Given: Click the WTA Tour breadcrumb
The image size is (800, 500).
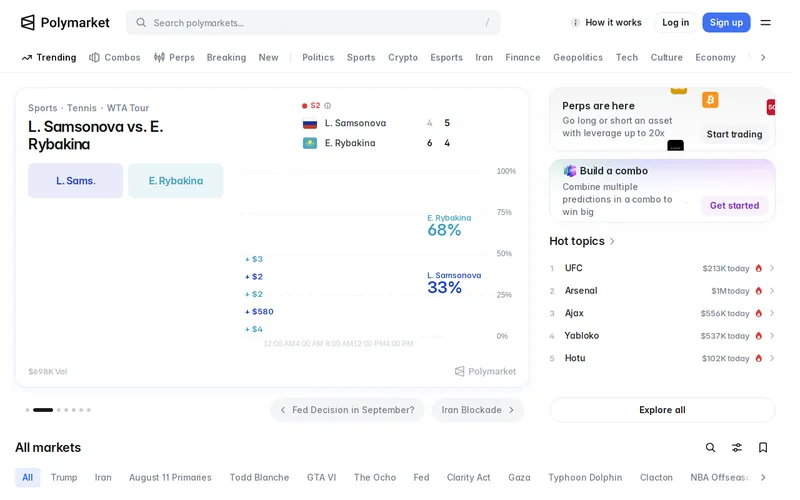Looking at the screenshot, I should tap(128, 108).
